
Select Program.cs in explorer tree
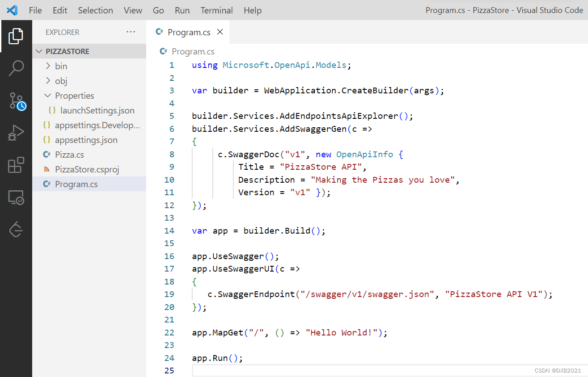pyautogui.click(x=89, y=184)
